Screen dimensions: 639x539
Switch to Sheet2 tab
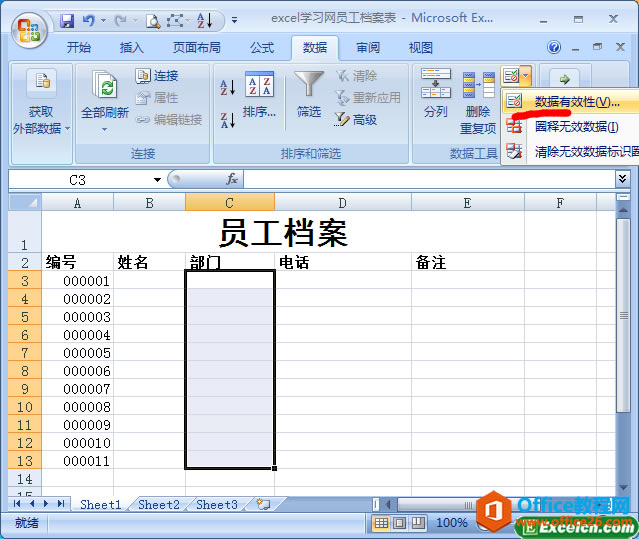pos(159,504)
